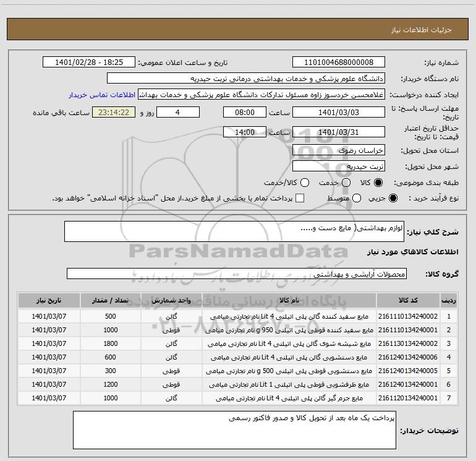
Task: Click the مایع سفید کننده قوطی 950 g item name
Action: point(289,330)
